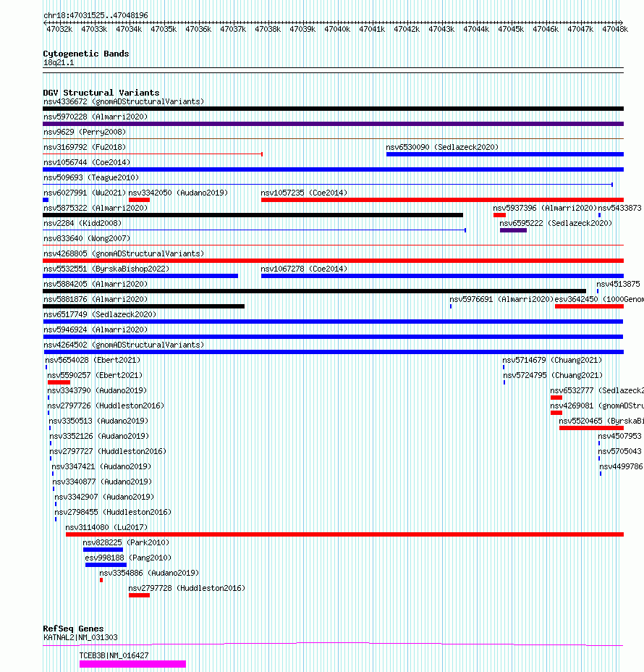Click the 18q21.1 cytogenetic band label

tap(59, 62)
